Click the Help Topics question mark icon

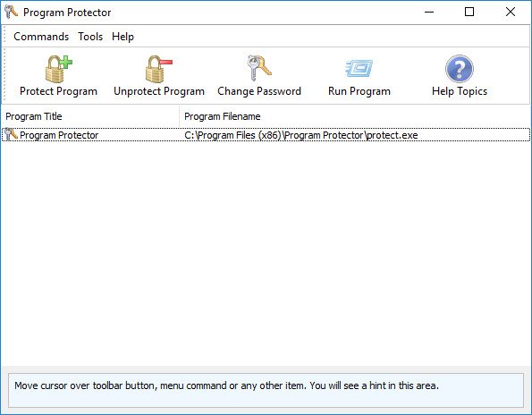(x=460, y=69)
